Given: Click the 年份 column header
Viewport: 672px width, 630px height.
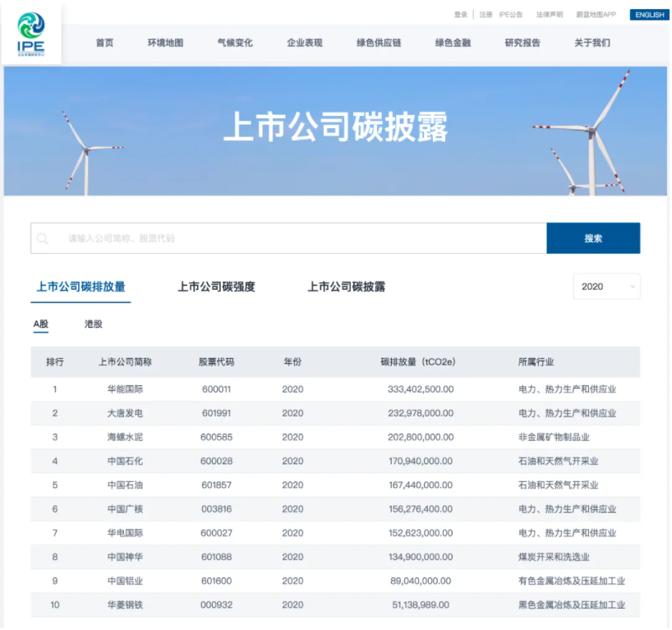Looking at the screenshot, I should (292, 362).
